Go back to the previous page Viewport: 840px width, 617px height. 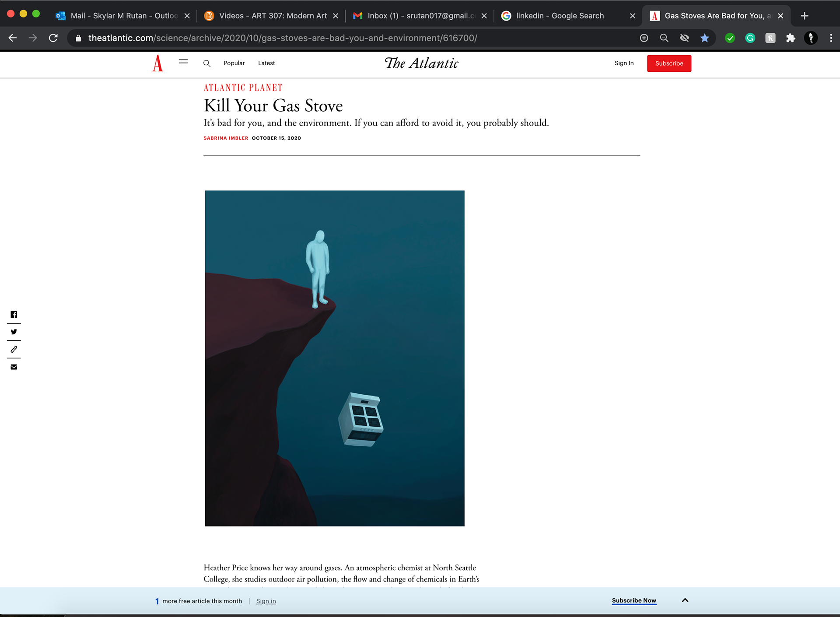pos(13,38)
